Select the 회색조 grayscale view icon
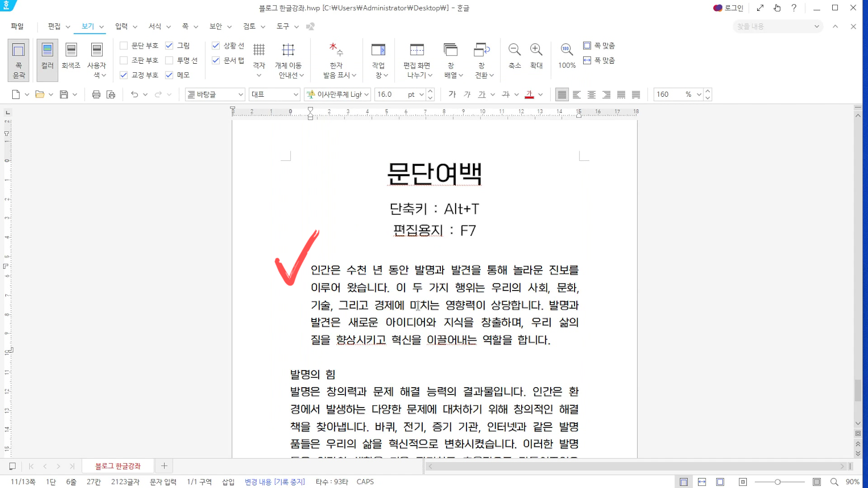This screenshot has height=488, width=868. 71,50
